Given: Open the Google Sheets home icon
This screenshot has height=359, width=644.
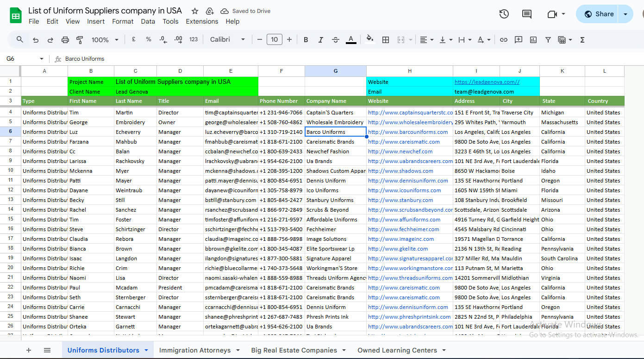Looking at the screenshot, I should 16,15.
